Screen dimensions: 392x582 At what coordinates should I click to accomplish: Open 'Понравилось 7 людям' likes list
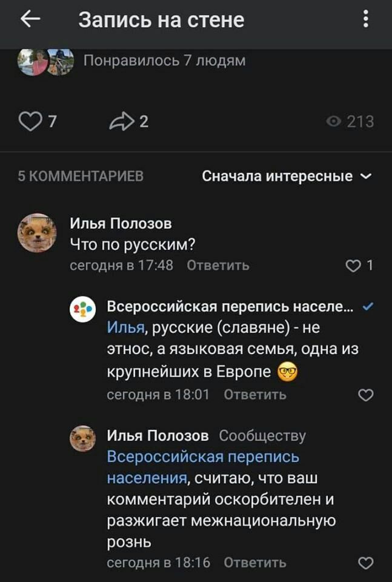(x=164, y=61)
